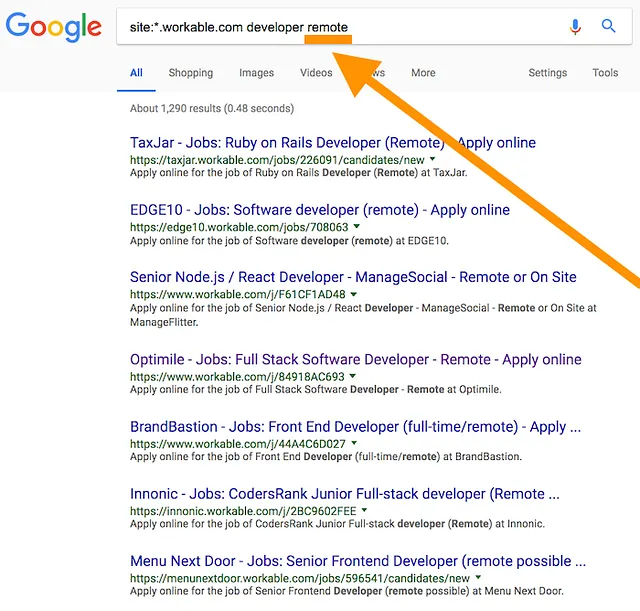640x611 pixels.
Task: Click the innonic.workable.com/j/2BC9602FEE URL text
Action: coord(243,511)
